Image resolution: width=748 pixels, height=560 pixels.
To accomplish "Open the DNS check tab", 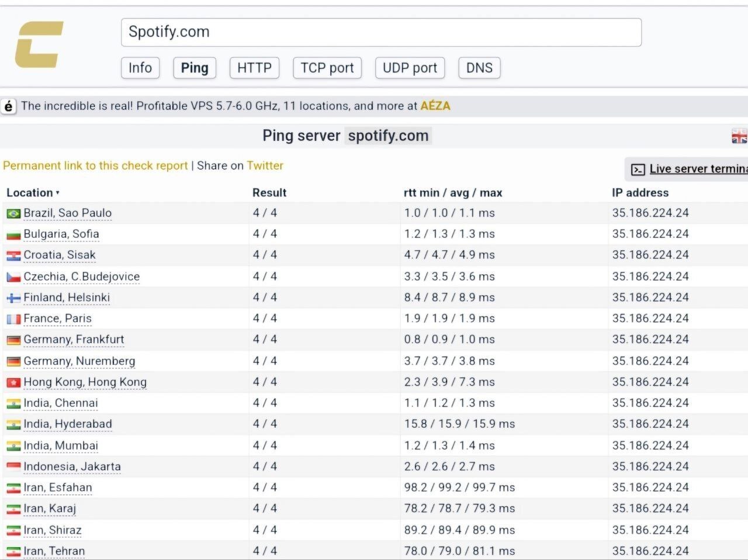I will (x=479, y=68).
